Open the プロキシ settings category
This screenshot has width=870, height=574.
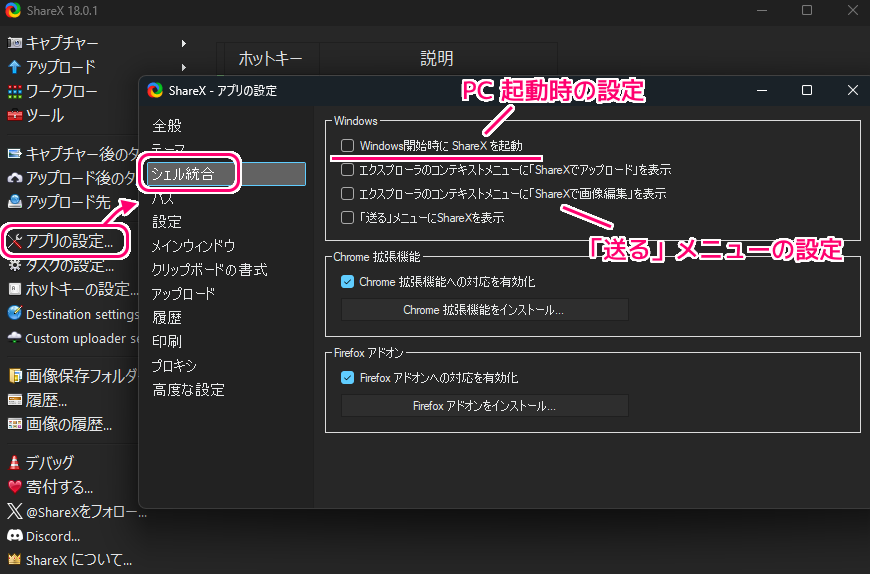(174, 365)
